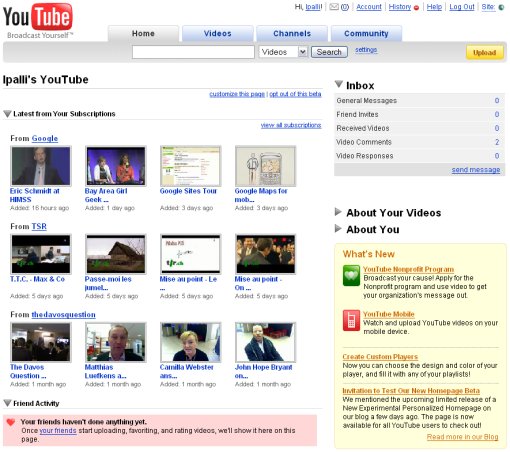Open Bay Area Girl Geek video thumbnail

tap(116, 166)
